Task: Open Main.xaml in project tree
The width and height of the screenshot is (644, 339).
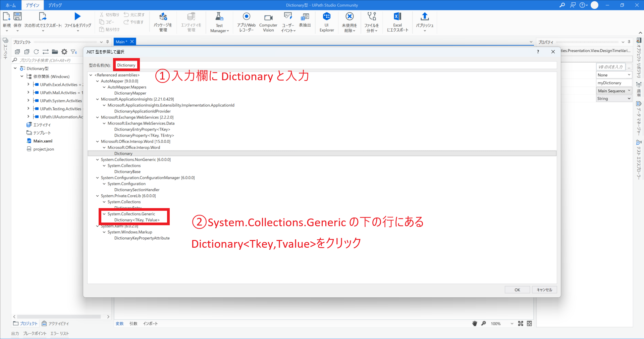Action: 43,141
